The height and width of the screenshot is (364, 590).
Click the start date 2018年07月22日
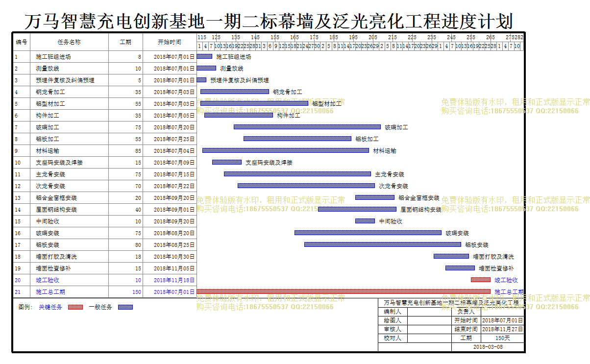(174, 186)
